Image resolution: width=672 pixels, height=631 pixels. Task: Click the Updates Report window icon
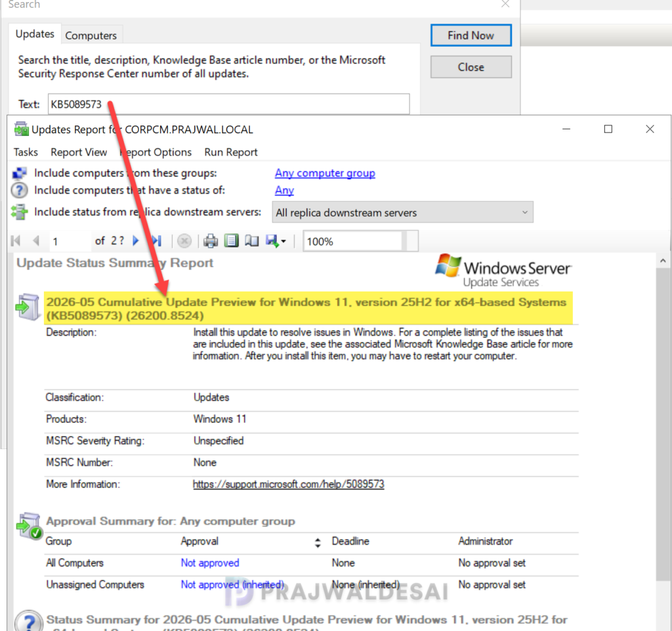(x=22, y=129)
